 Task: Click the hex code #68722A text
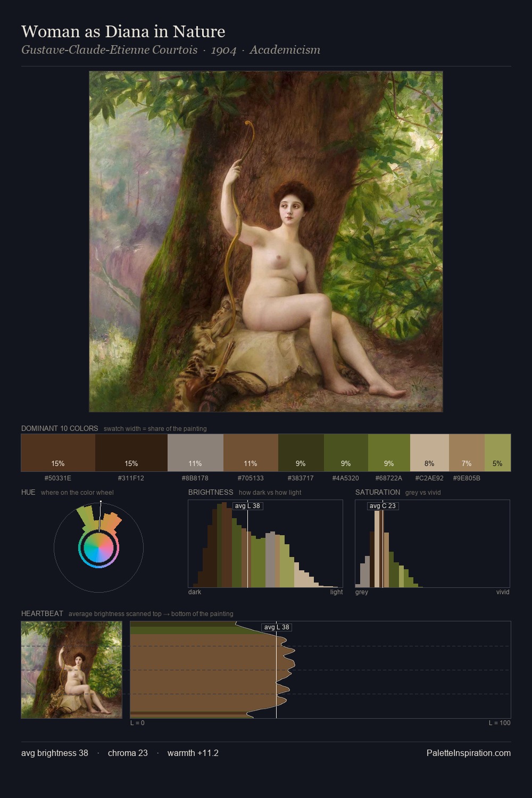click(x=389, y=478)
